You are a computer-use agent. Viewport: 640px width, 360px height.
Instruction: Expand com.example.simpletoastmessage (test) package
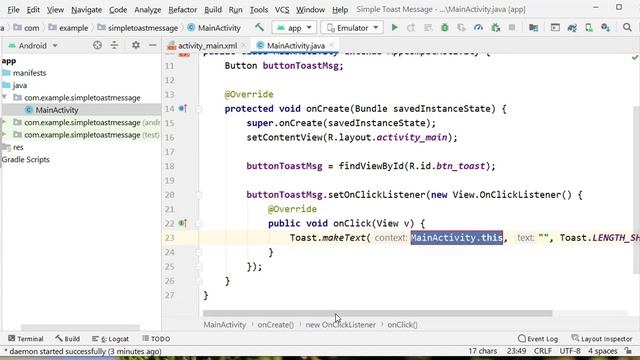[4, 135]
